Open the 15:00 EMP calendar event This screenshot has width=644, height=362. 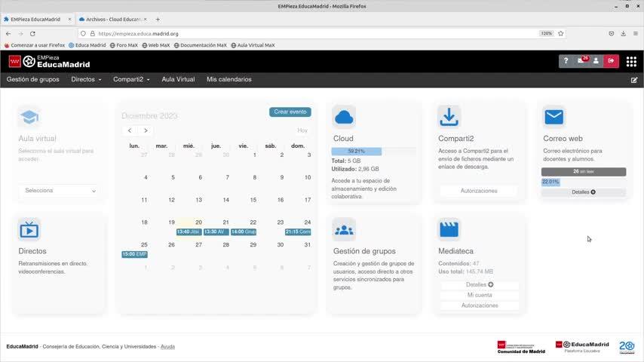[134, 254]
